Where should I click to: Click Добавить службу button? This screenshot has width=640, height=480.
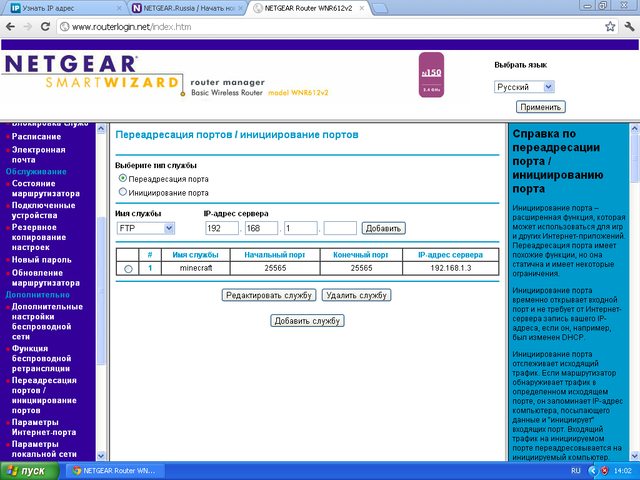pyautogui.click(x=307, y=321)
